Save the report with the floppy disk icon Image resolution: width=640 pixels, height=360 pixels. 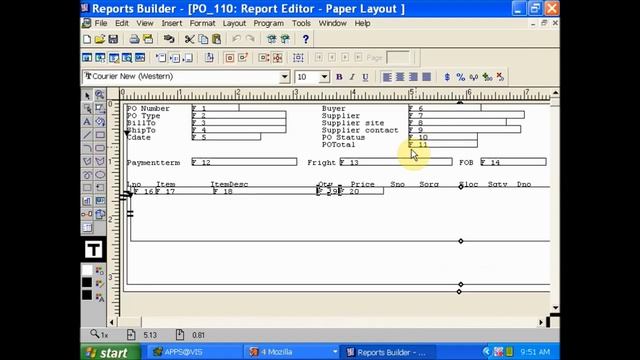pyautogui.click(x=113, y=39)
